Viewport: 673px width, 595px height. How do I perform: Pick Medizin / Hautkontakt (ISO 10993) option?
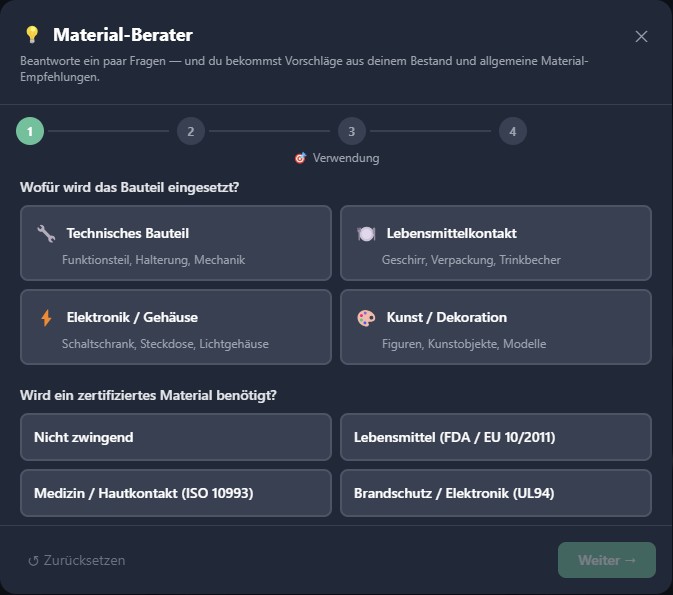[176, 493]
